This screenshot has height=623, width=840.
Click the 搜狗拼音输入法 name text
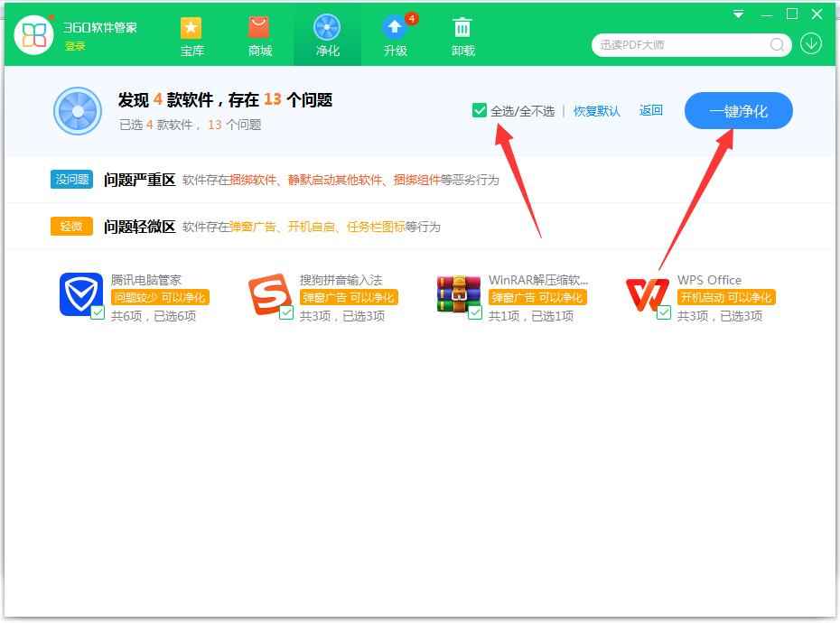341,280
